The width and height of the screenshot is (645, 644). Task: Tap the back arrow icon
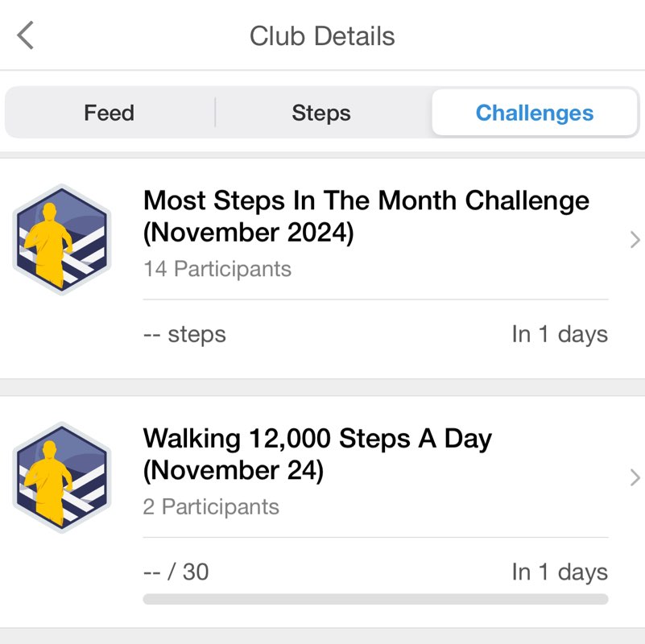[26, 36]
